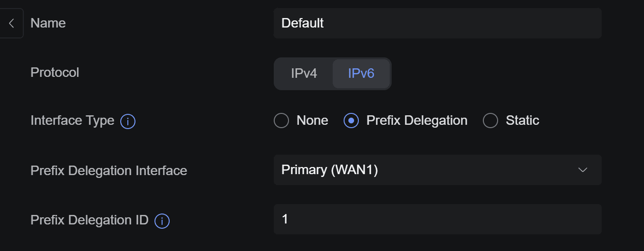
Task: Select the Static interface type radio button
Action: pyautogui.click(x=490, y=121)
